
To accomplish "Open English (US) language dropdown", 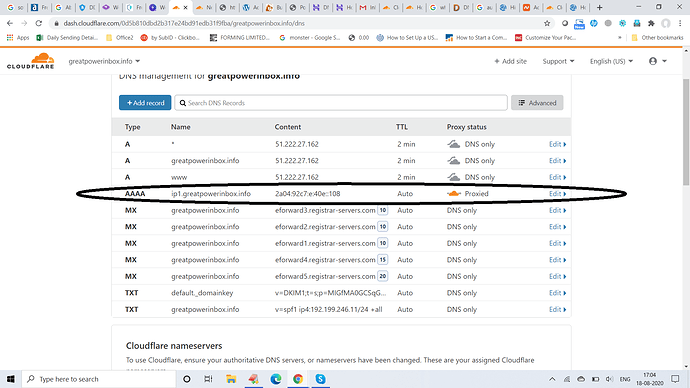I will [x=611, y=61].
